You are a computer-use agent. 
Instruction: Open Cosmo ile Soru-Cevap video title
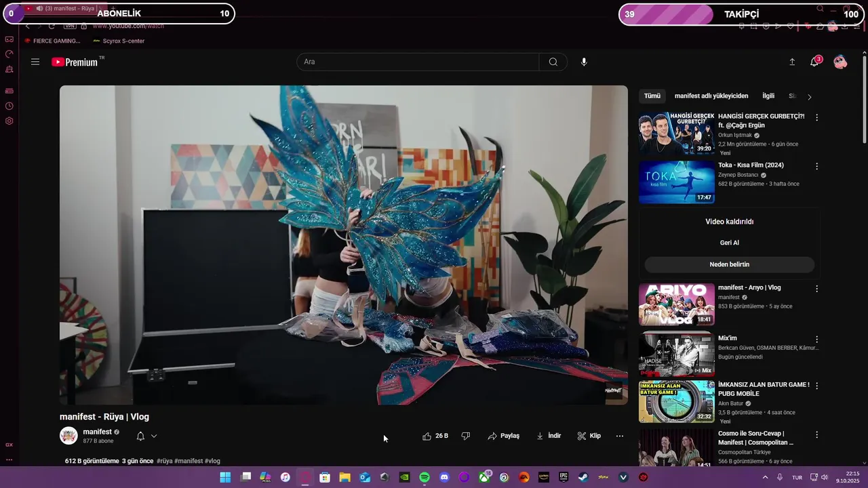click(x=755, y=438)
